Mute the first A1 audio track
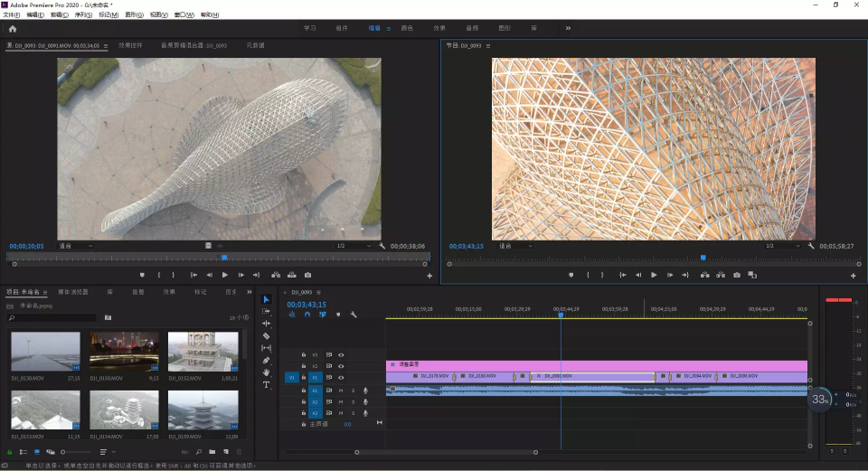 [341, 391]
